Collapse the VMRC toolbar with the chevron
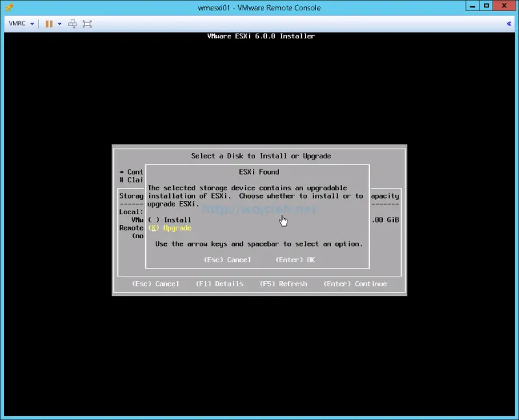The width and height of the screenshot is (519, 420). click(x=509, y=23)
